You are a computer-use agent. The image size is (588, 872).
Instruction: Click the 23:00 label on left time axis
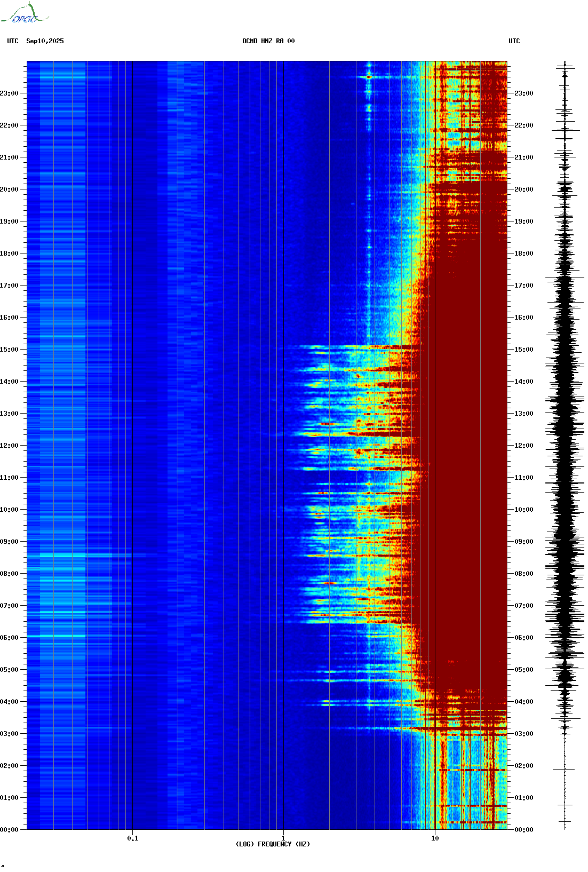click(x=9, y=93)
